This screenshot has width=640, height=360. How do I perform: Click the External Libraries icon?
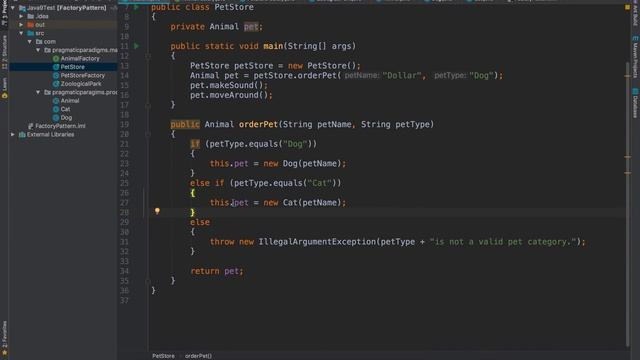(22, 134)
